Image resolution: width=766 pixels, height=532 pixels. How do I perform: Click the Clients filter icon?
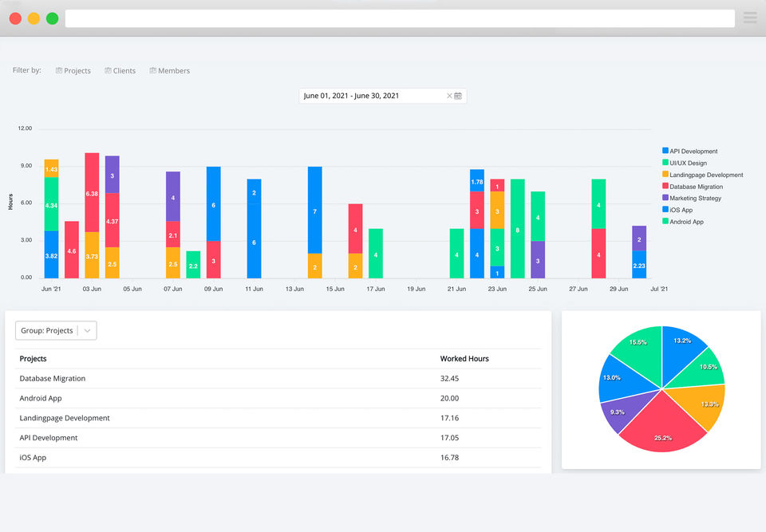pos(108,70)
